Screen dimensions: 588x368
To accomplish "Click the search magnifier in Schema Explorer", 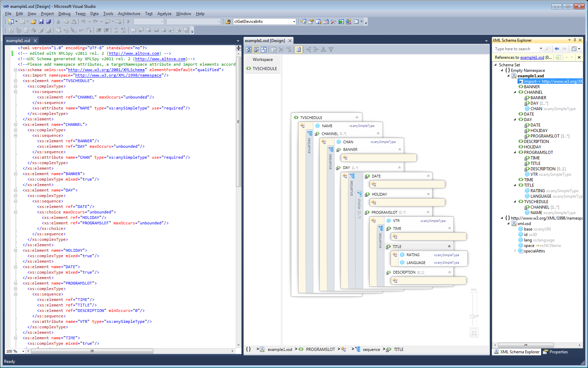I will click(547, 49).
